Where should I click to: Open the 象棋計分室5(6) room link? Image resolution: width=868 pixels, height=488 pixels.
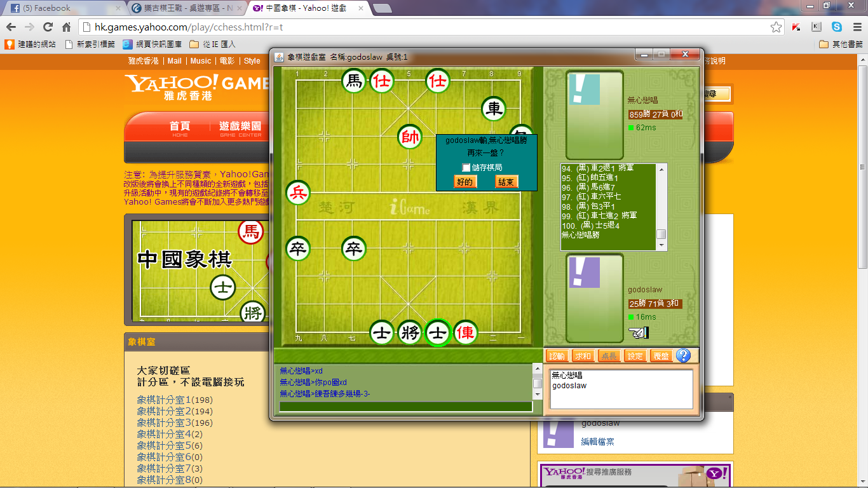[170, 445]
